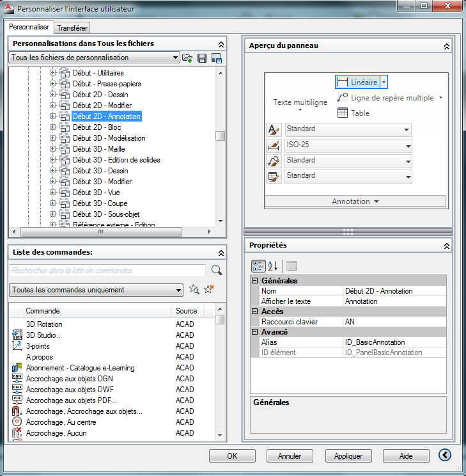Click the create new command star icon
Viewport: 466px width, 476px height.
(208, 290)
